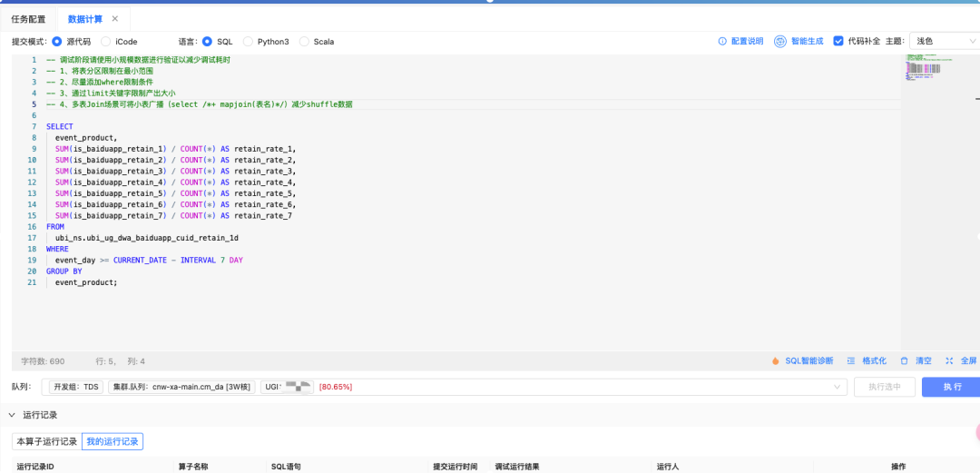Image resolution: width=980 pixels, height=473 pixels.
Task: Click the 格式化 format icon
Action: 850,361
